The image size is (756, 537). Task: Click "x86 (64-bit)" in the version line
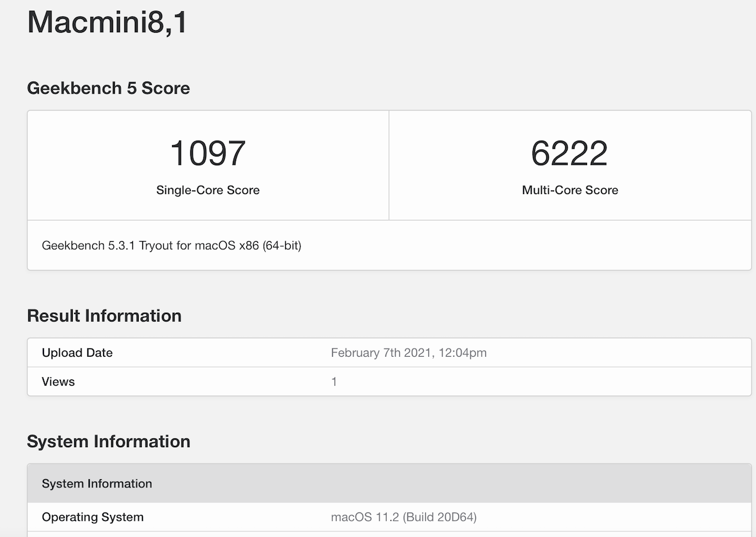pyautogui.click(x=271, y=246)
